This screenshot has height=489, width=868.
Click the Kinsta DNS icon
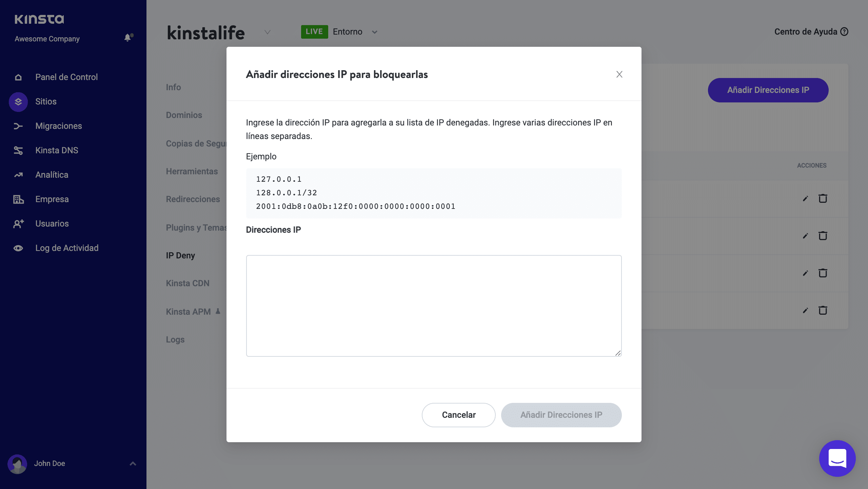pyautogui.click(x=18, y=151)
